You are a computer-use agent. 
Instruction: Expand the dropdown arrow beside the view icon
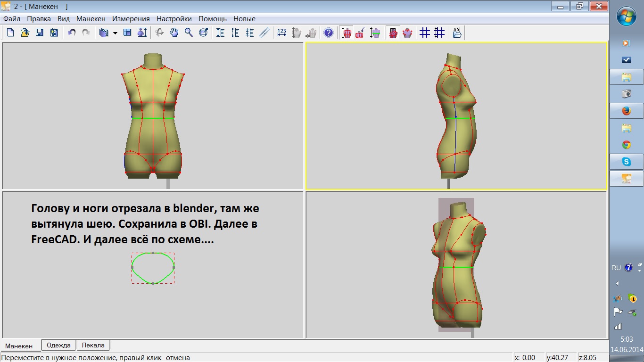pyautogui.click(x=115, y=33)
